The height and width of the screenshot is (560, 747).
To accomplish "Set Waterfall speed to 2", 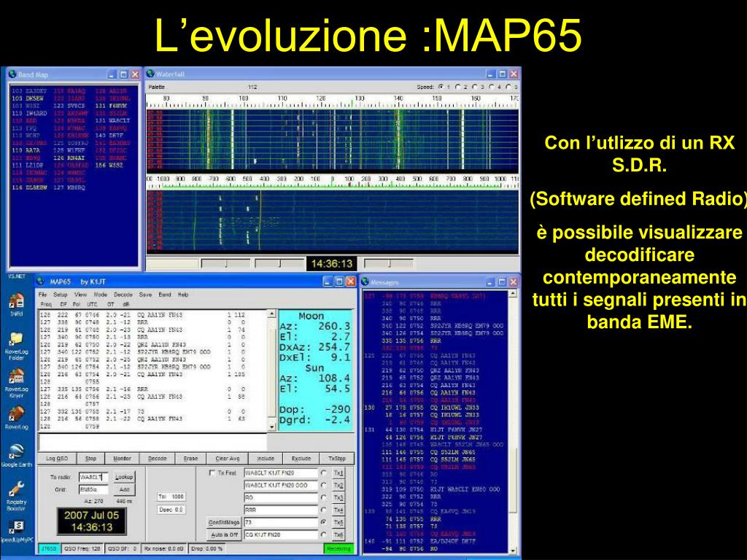I will (458, 87).
